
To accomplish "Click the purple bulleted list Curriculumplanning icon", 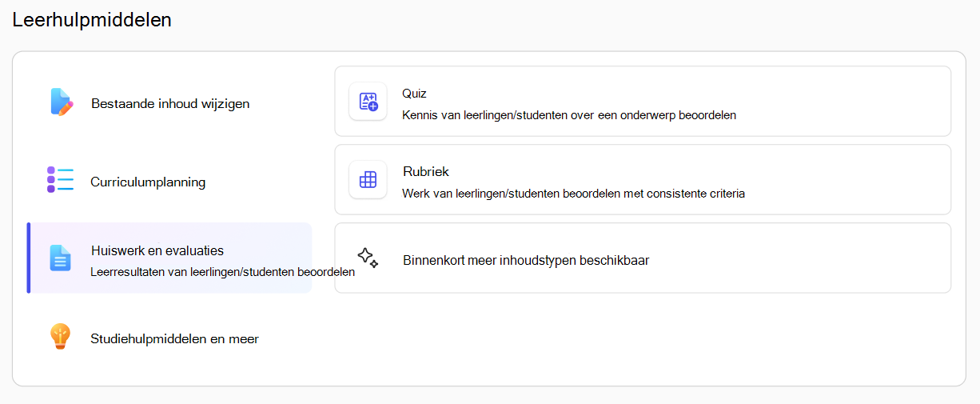I will point(60,180).
